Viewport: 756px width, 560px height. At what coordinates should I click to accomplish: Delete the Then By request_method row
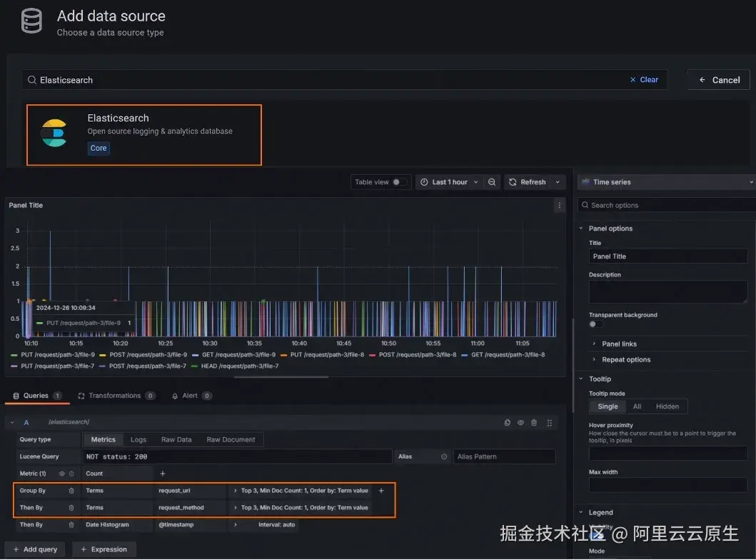click(71, 507)
